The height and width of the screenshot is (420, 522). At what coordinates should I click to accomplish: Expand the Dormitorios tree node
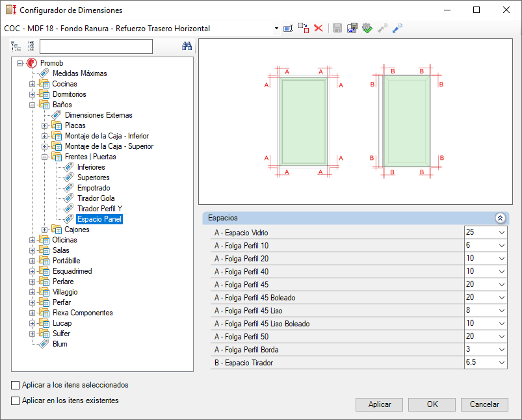pos(32,94)
